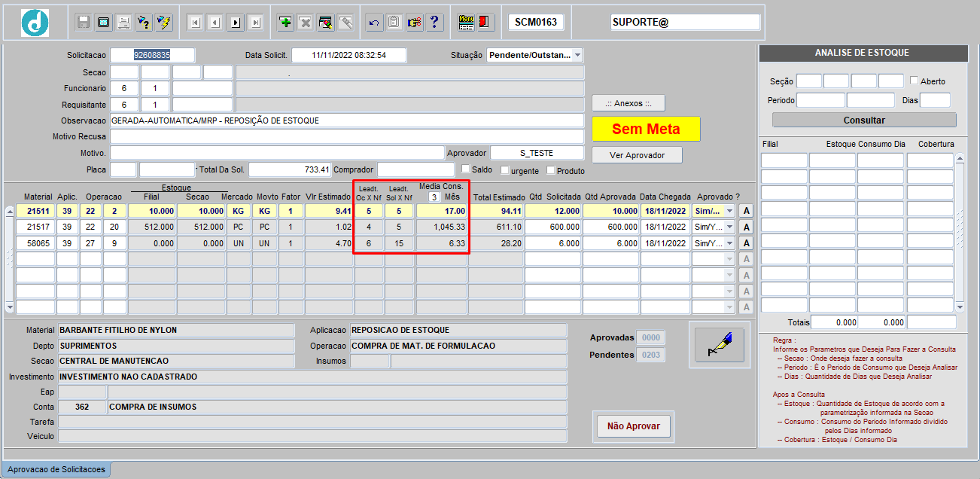Open Aprovado dropdown for material 21511
Screen dimensions: 980x479
coord(729,211)
